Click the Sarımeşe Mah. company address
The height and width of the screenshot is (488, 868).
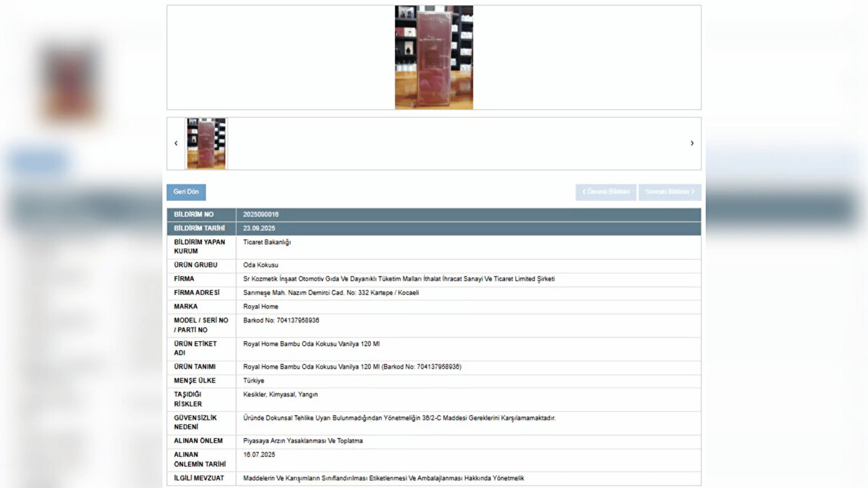(x=331, y=293)
